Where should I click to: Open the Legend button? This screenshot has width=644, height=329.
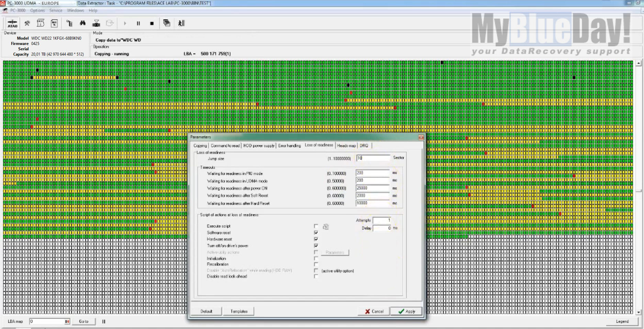click(x=622, y=321)
